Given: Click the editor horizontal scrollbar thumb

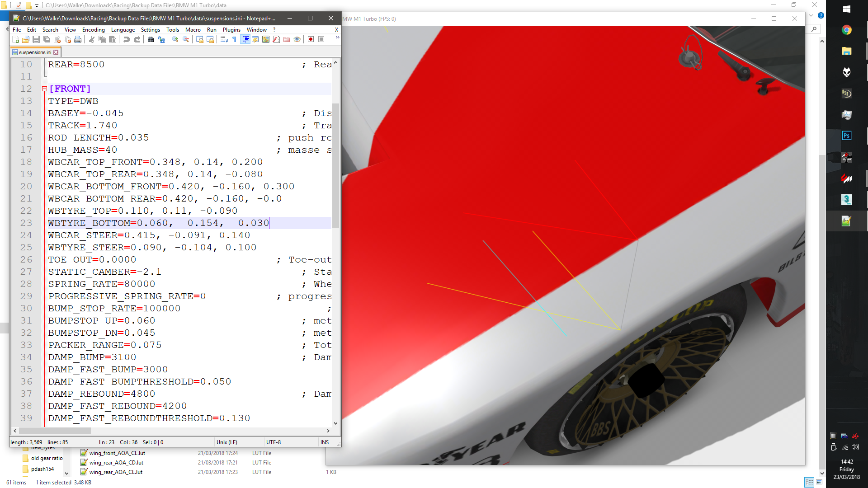Looking at the screenshot, I should (55, 431).
